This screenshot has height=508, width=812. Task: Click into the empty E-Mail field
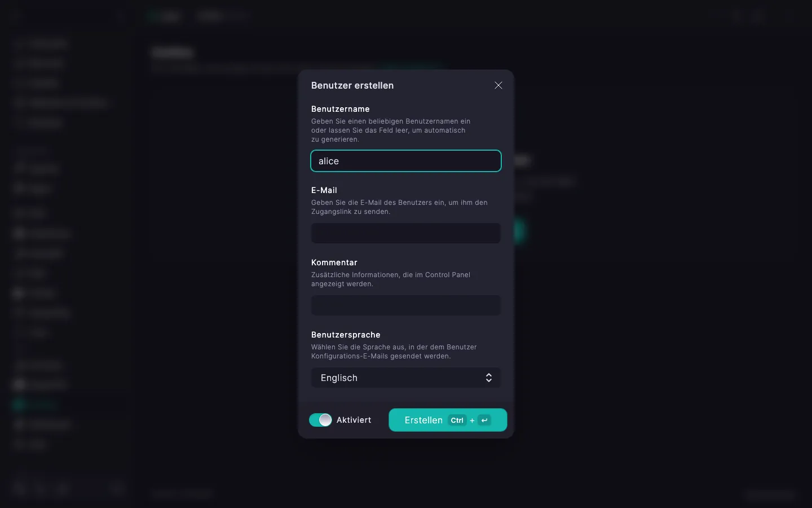[406, 233]
